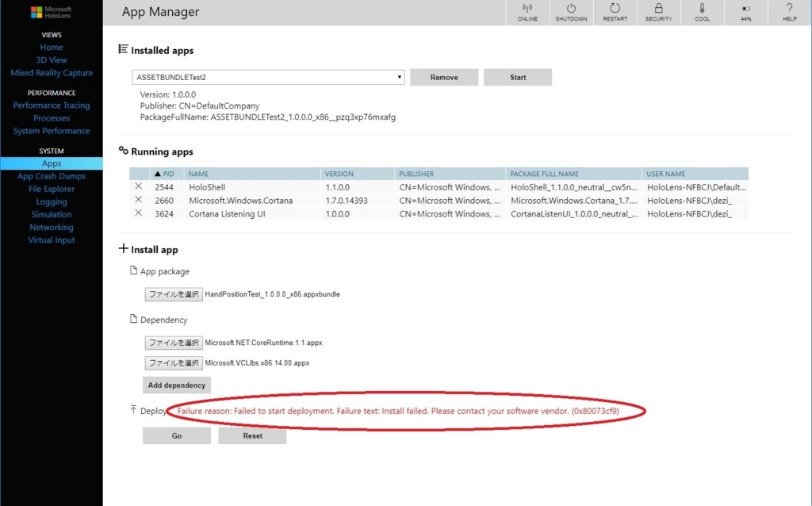The height and width of the screenshot is (506, 812).
Task: Click Go to deploy
Action: click(x=177, y=436)
